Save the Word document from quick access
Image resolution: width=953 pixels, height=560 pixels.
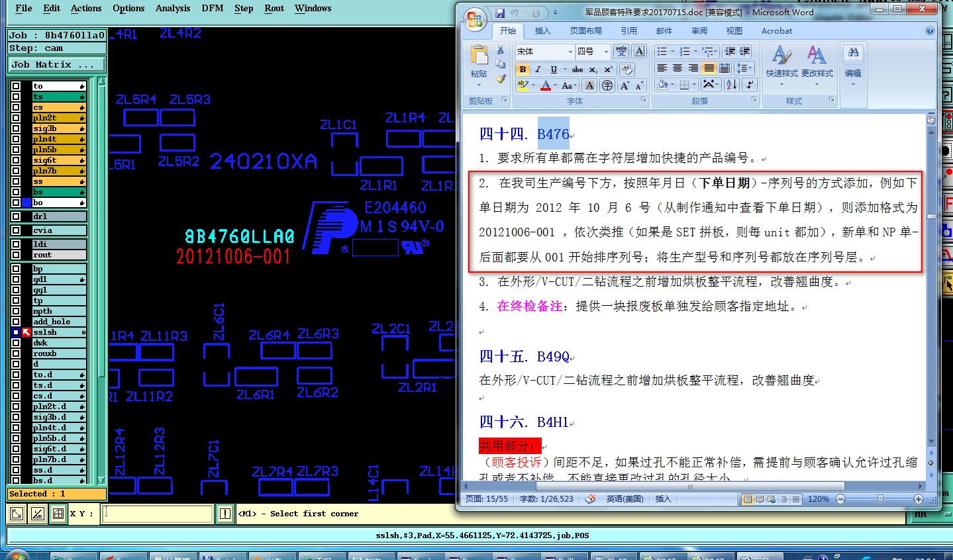[x=500, y=13]
